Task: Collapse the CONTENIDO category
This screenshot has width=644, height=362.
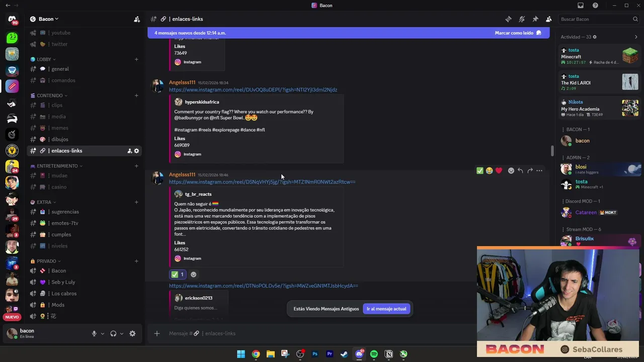Action: [49, 96]
